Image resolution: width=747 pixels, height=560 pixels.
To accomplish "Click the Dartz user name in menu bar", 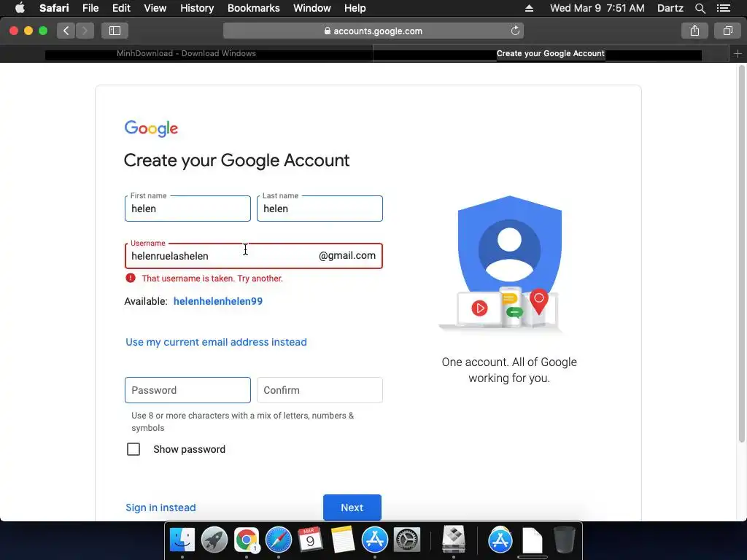I will (670, 8).
